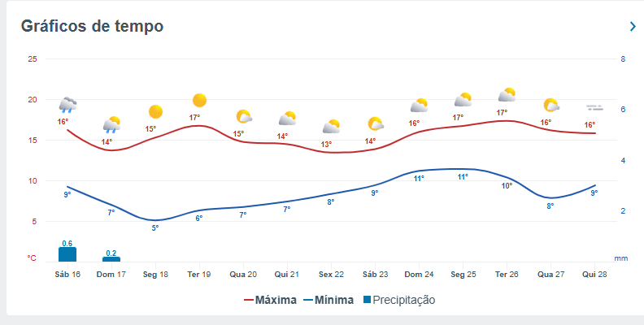Click the weather icon above Seg 25
This screenshot has height=325, width=644.
(x=463, y=100)
